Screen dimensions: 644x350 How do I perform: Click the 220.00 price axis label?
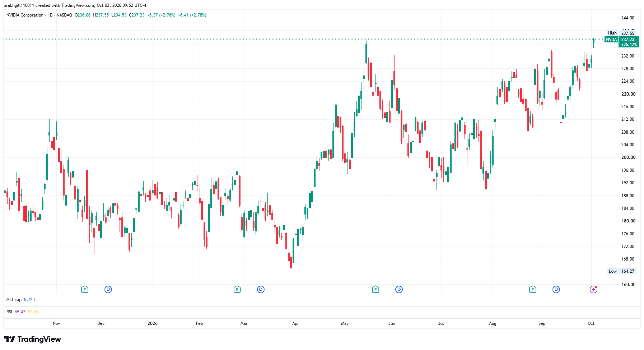pos(628,94)
